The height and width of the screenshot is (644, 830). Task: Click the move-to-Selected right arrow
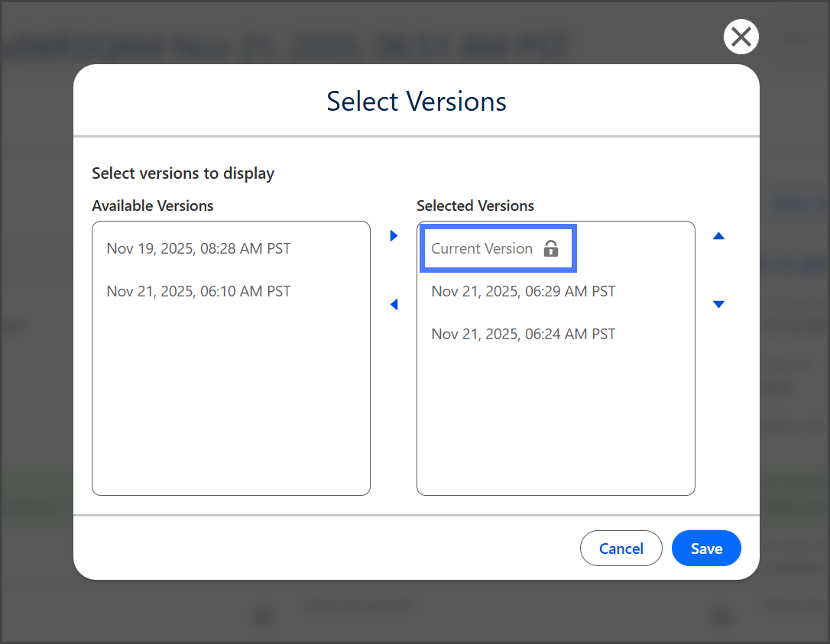click(x=394, y=236)
